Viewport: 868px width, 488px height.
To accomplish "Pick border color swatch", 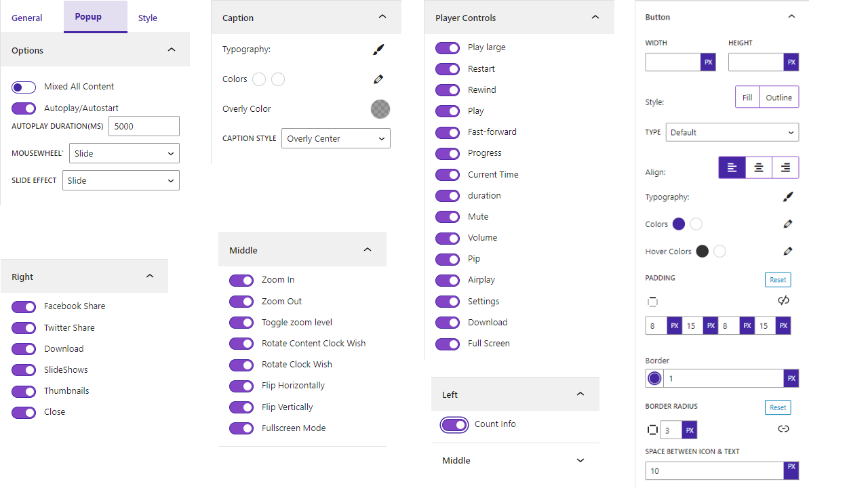I will 654,378.
